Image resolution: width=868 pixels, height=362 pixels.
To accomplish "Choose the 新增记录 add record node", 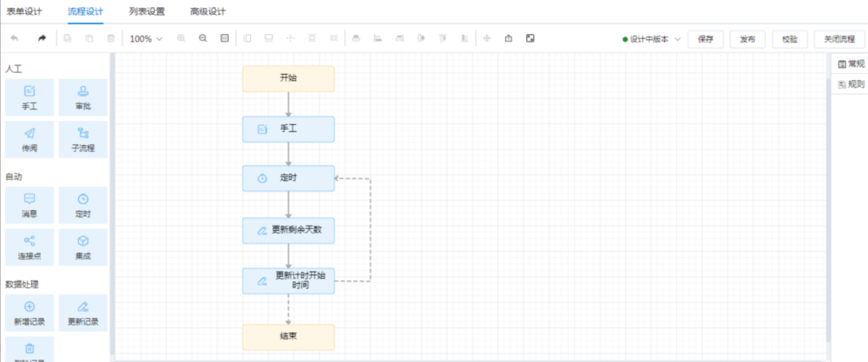I will coord(30,313).
